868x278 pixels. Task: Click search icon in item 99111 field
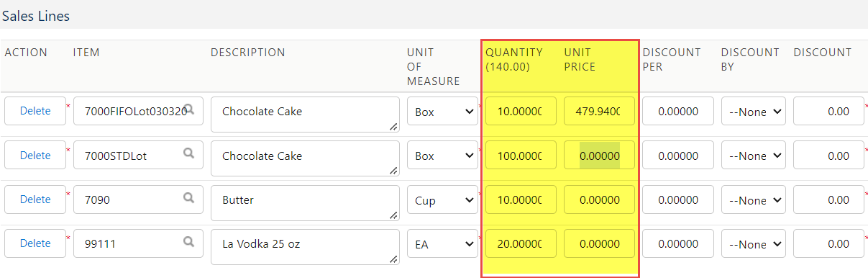pos(189,242)
